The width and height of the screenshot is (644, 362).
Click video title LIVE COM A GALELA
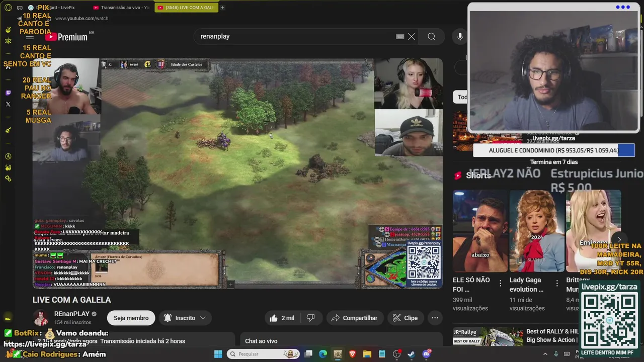[x=71, y=300]
